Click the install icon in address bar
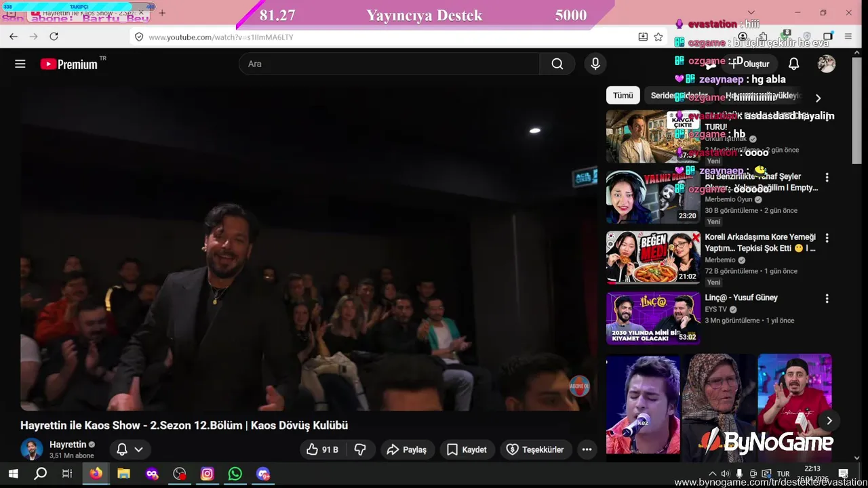This screenshot has height=488, width=868. click(642, 37)
